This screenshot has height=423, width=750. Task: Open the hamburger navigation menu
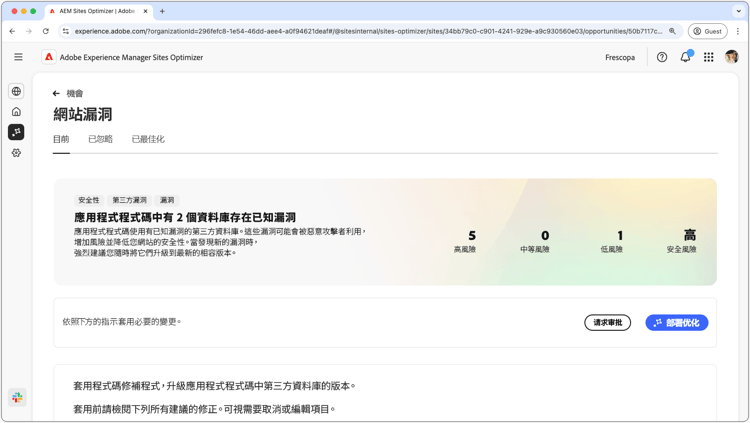[18, 57]
